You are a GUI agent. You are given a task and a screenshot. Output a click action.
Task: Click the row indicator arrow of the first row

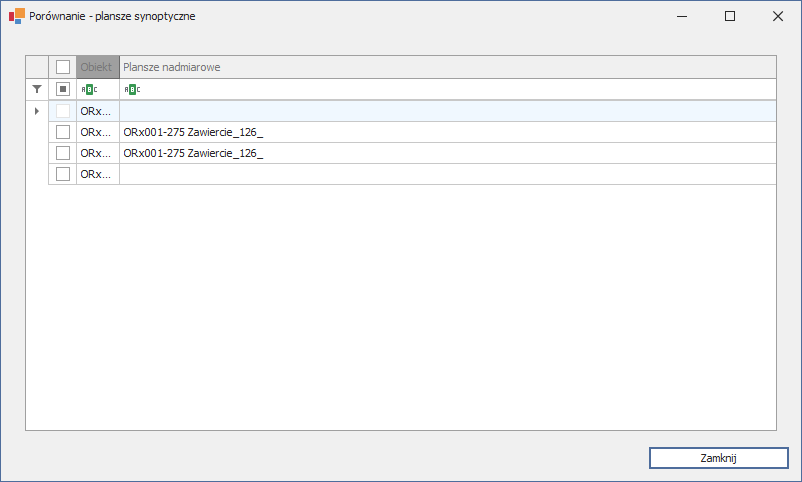[37, 111]
